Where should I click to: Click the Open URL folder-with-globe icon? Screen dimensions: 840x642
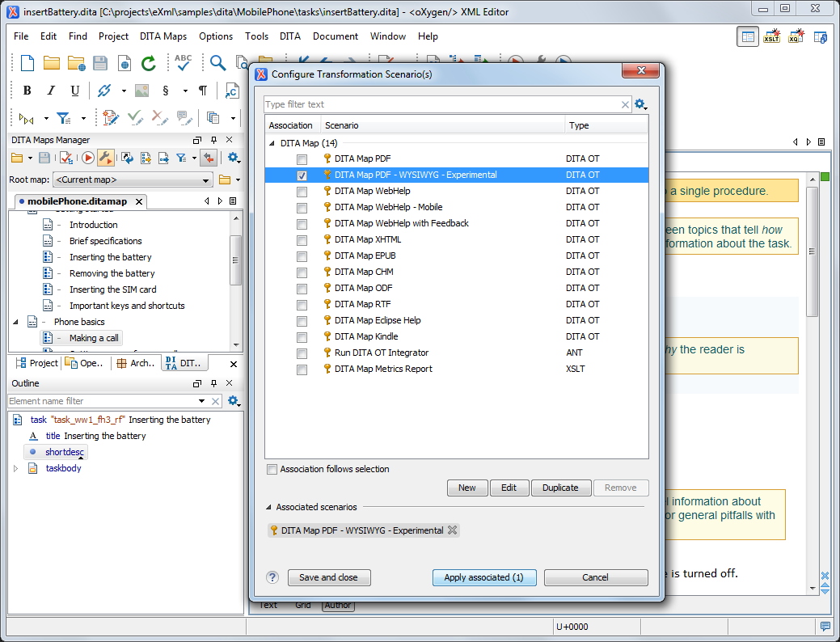(76, 63)
